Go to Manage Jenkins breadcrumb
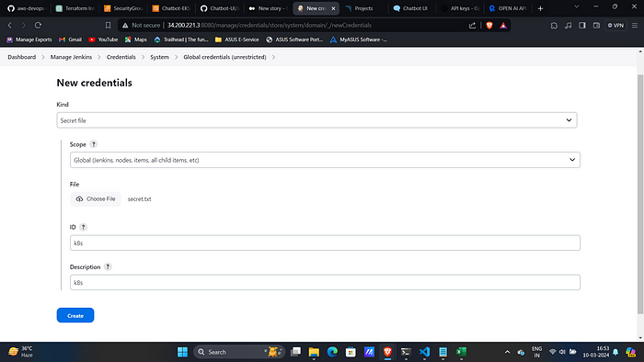This screenshot has height=362, width=644. pos(71,57)
